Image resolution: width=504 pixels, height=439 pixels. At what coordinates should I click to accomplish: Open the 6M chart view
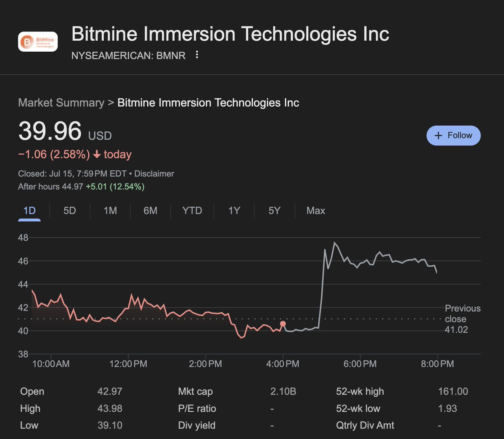(x=150, y=210)
